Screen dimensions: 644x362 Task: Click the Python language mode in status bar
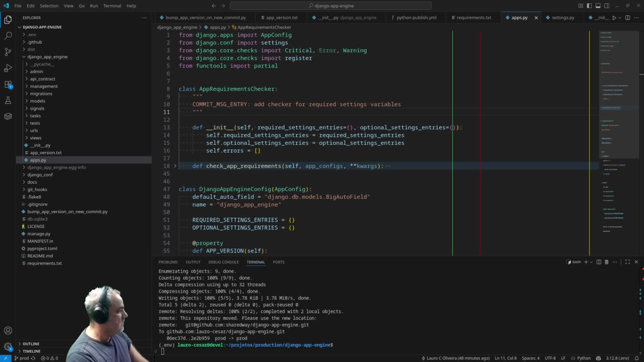[584, 358]
